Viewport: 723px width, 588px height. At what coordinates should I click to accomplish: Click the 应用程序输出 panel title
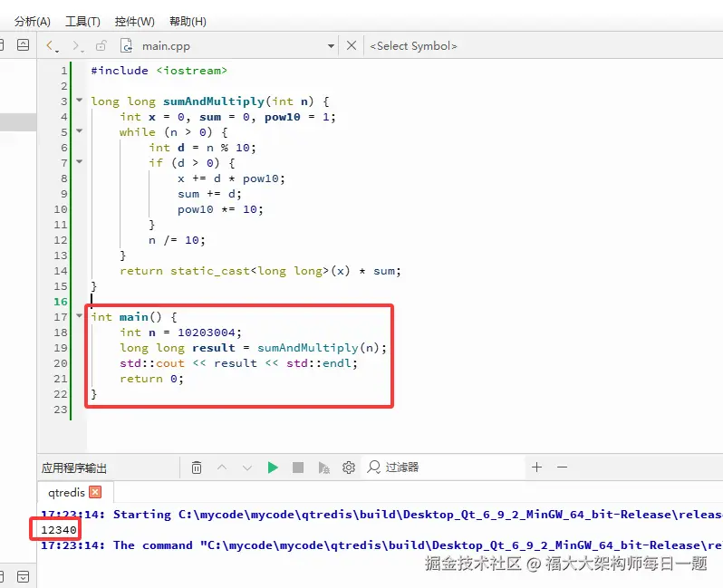(73, 468)
